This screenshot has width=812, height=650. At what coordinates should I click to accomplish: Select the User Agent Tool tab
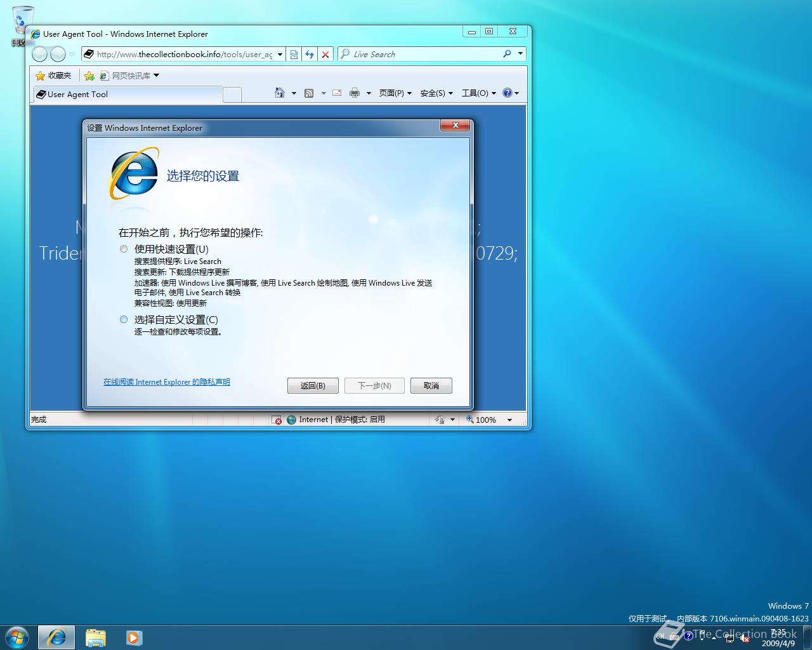click(x=127, y=95)
